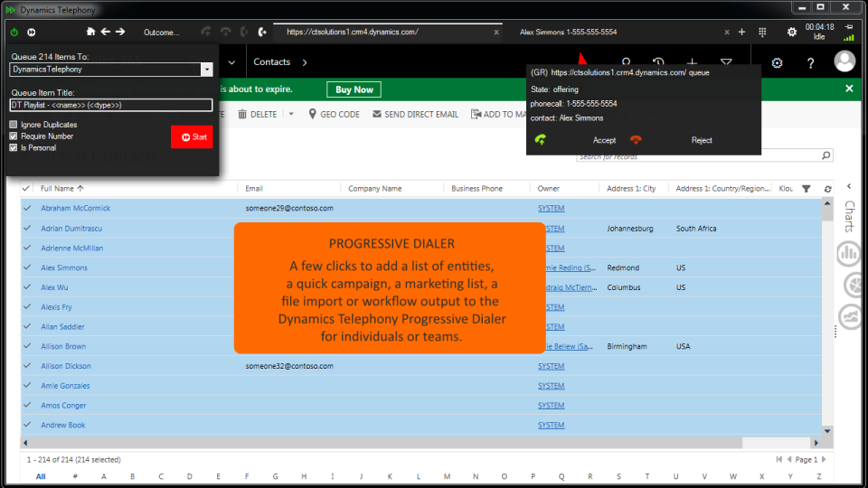
Task: Close the ctsolutions1 CRM tab
Action: [496, 33]
